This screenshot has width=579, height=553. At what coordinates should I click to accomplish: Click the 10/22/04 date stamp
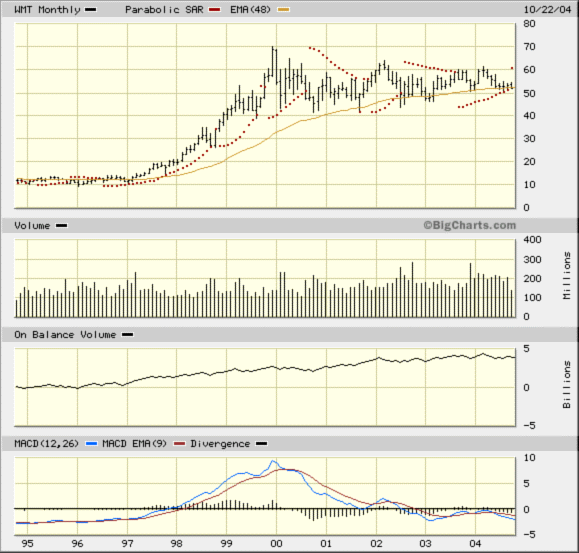pos(547,10)
